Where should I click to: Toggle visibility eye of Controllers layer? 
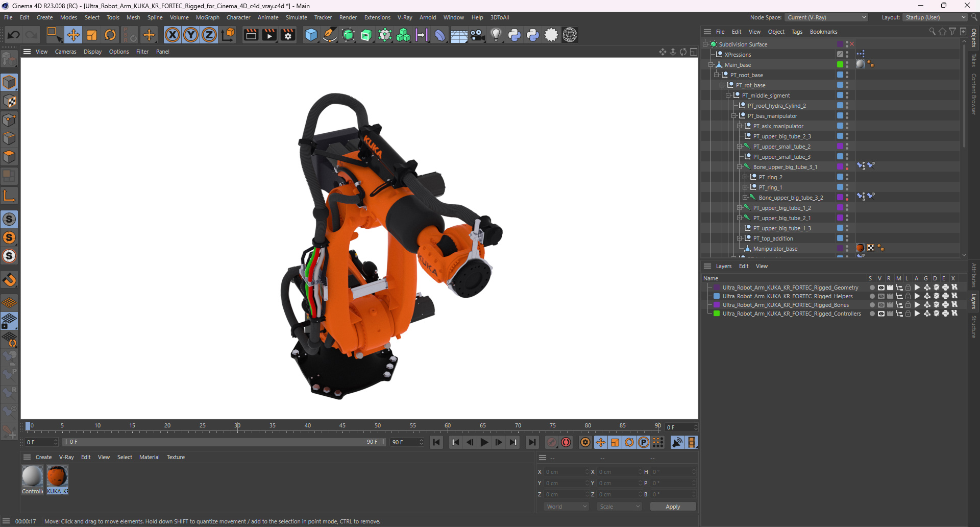pos(881,314)
